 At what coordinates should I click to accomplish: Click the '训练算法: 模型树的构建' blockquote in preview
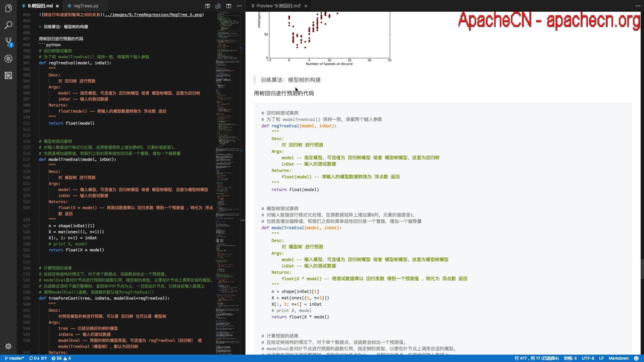pyautogui.click(x=290, y=80)
